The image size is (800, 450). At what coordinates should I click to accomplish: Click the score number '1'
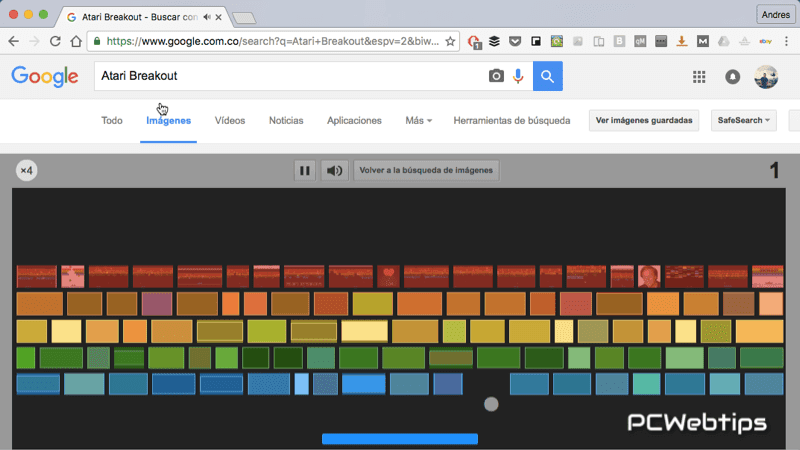click(774, 170)
